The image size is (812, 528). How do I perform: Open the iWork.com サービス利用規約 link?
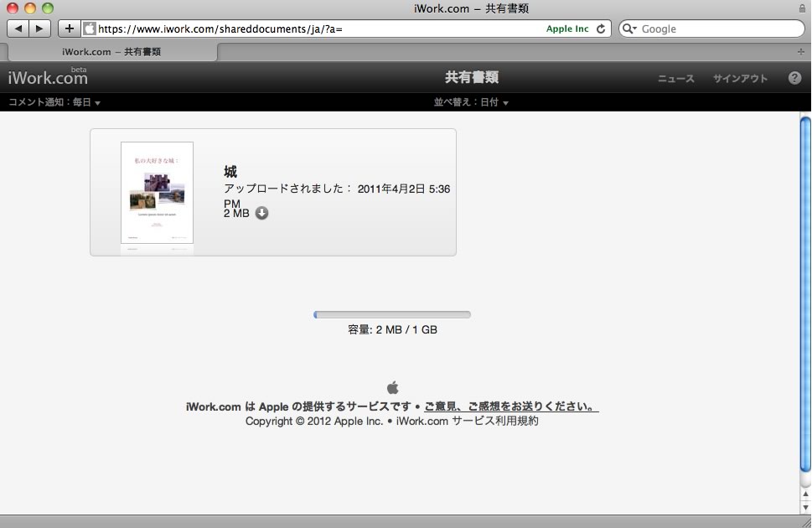(467, 421)
